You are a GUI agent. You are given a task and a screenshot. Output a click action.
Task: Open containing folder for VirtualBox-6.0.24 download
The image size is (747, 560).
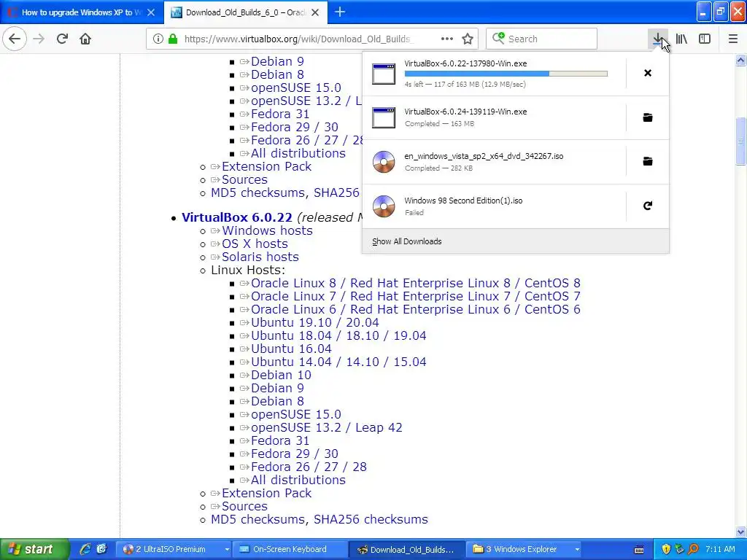point(648,117)
